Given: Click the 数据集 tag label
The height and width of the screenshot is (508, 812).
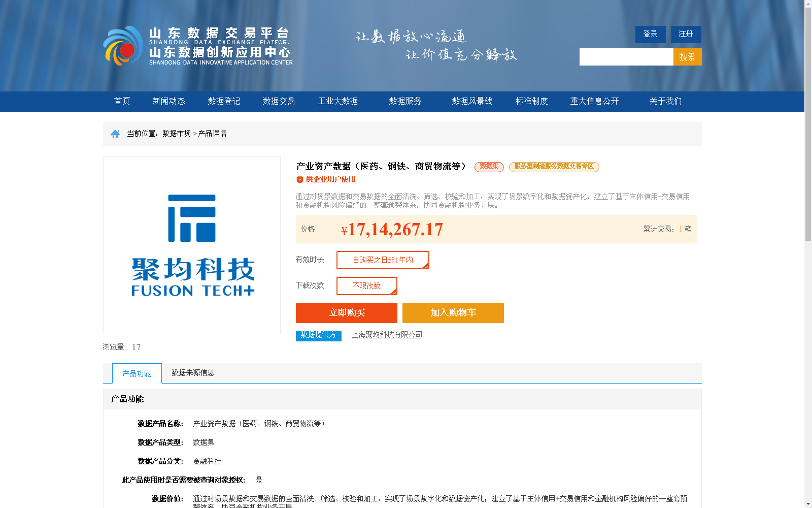Looking at the screenshot, I should click(x=489, y=167).
